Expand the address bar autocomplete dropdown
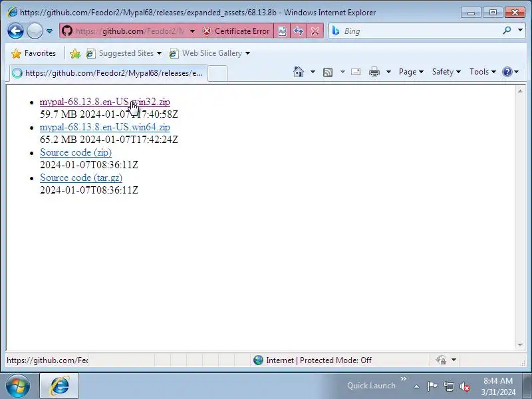The height and width of the screenshot is (399, 532). click(x=192, y=31)
